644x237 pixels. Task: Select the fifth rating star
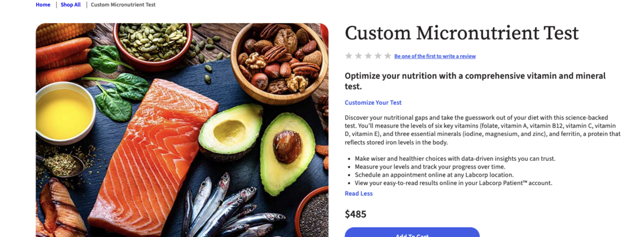[388, 56]
